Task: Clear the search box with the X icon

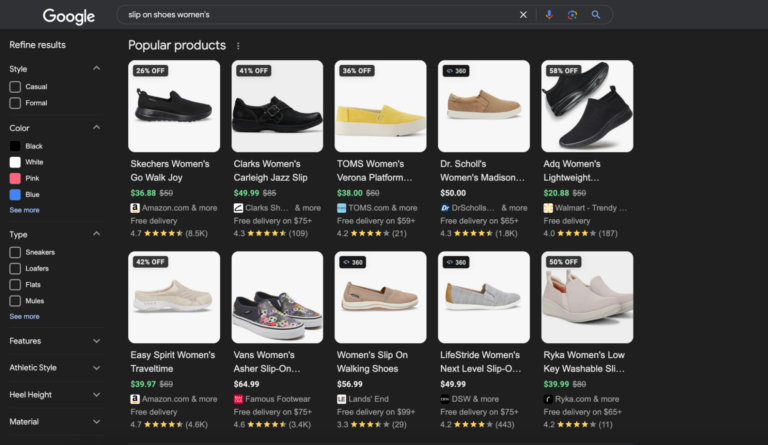Action: pos(523,15)
